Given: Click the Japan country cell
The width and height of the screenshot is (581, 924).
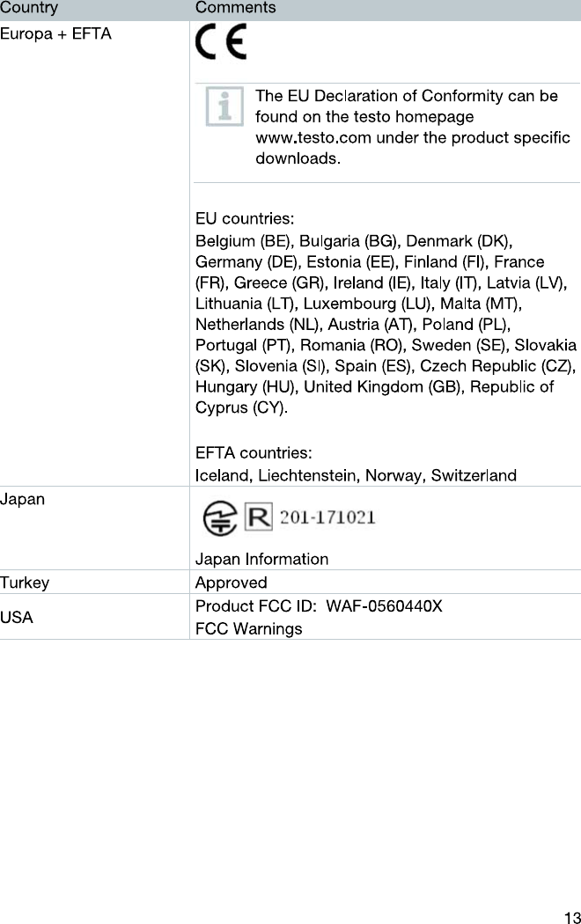Looking at the screenshot, I should point(22,498).
